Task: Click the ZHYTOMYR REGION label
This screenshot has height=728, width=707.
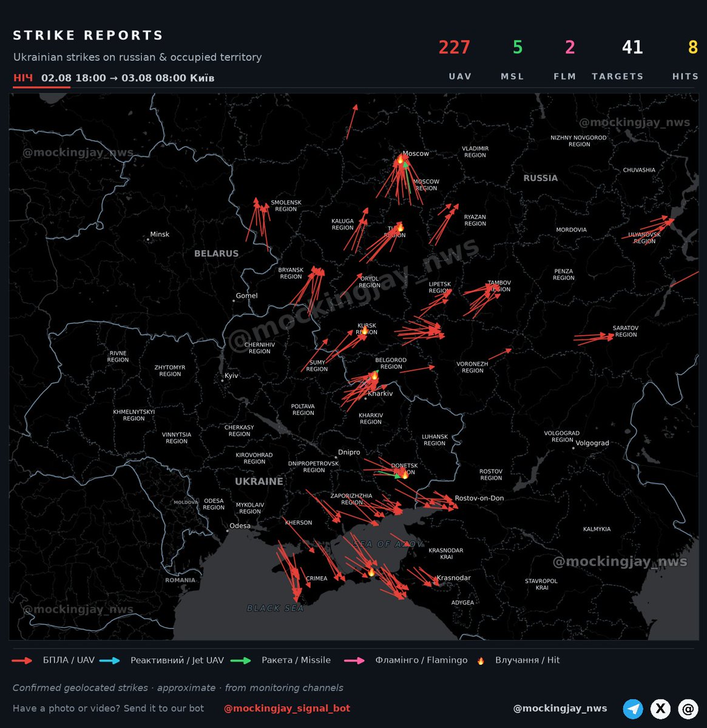Action: pyautogui.click(x=170, y=371)
